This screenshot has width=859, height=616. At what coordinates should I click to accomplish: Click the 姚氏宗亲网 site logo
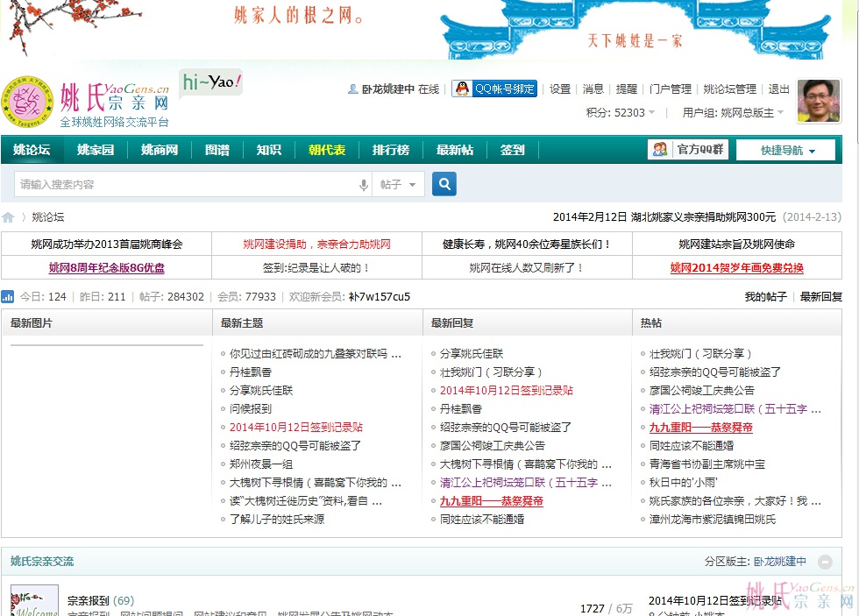(86, 102)
